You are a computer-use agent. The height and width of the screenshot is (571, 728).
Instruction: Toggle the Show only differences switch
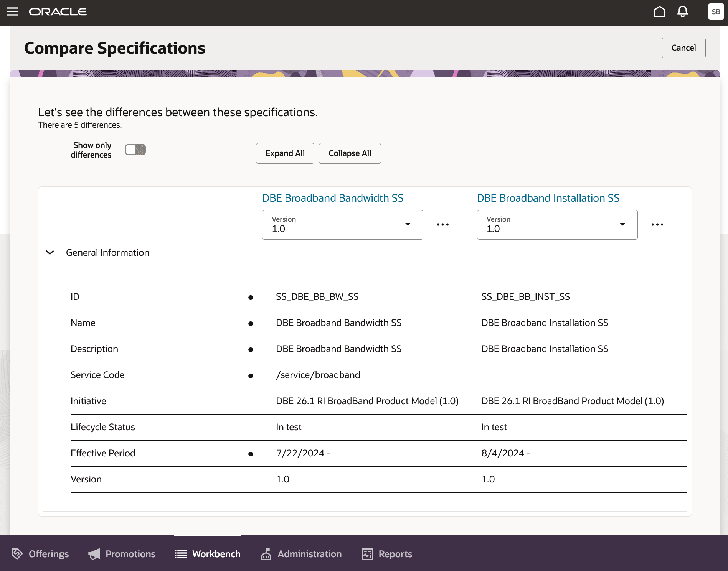[135, 150]
